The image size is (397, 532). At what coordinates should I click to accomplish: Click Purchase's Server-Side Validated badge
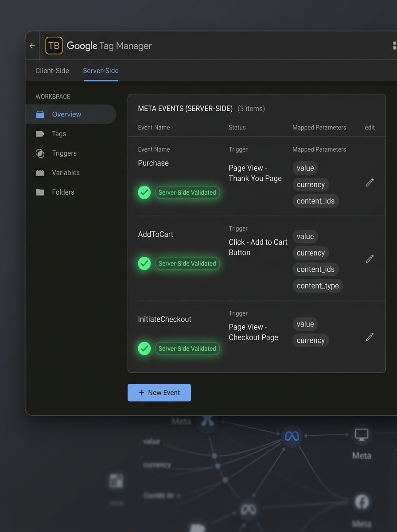187,192
